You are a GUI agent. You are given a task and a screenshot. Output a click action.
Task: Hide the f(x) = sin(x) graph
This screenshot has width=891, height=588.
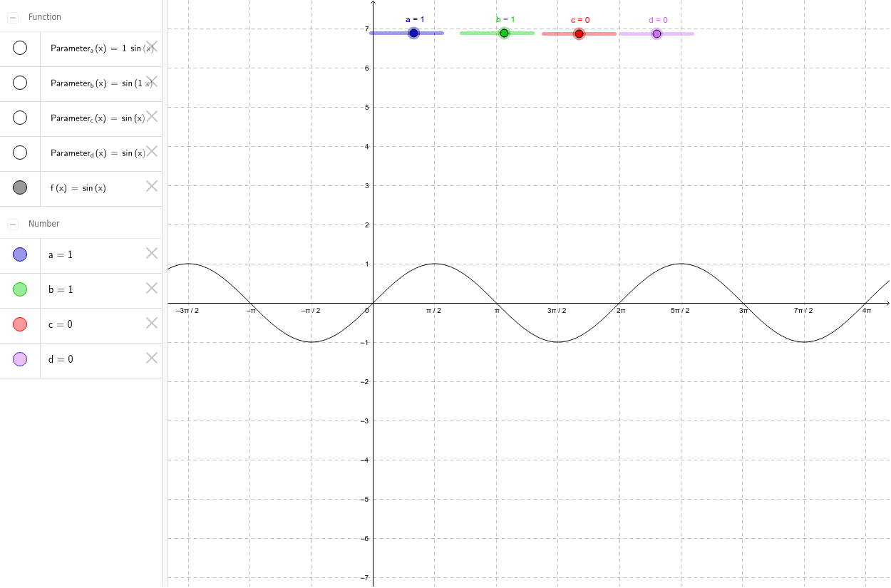click(x=20, y=187)
